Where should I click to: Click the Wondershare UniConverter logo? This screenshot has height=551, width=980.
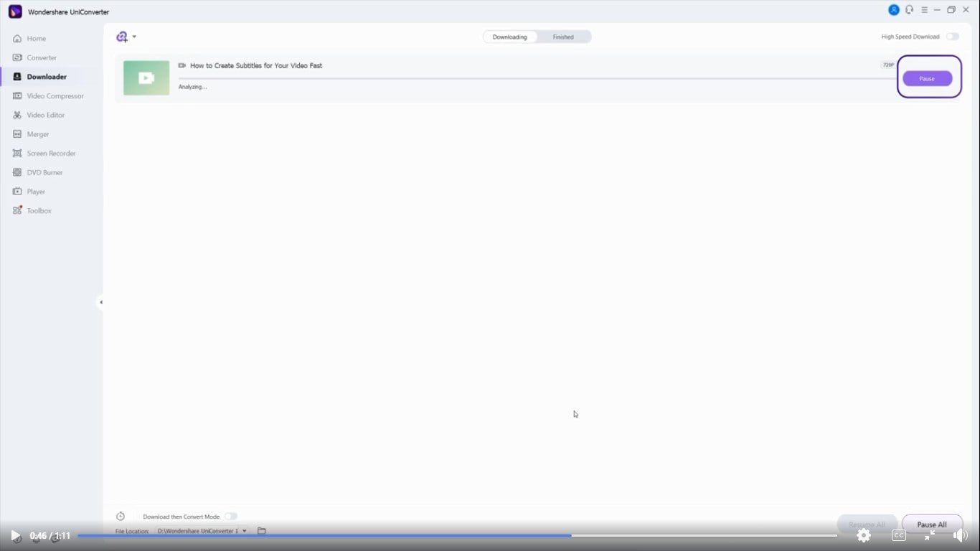pos(15,11)
